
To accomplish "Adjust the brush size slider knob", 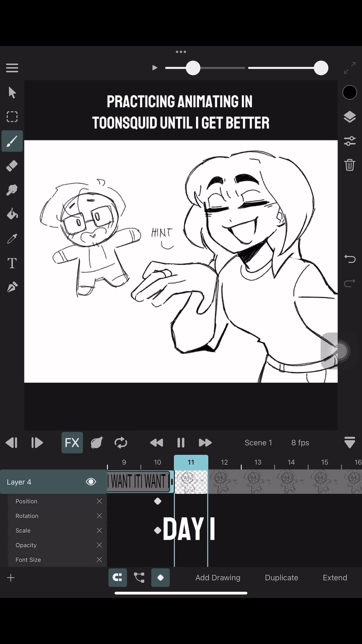I will pos(193,68).
